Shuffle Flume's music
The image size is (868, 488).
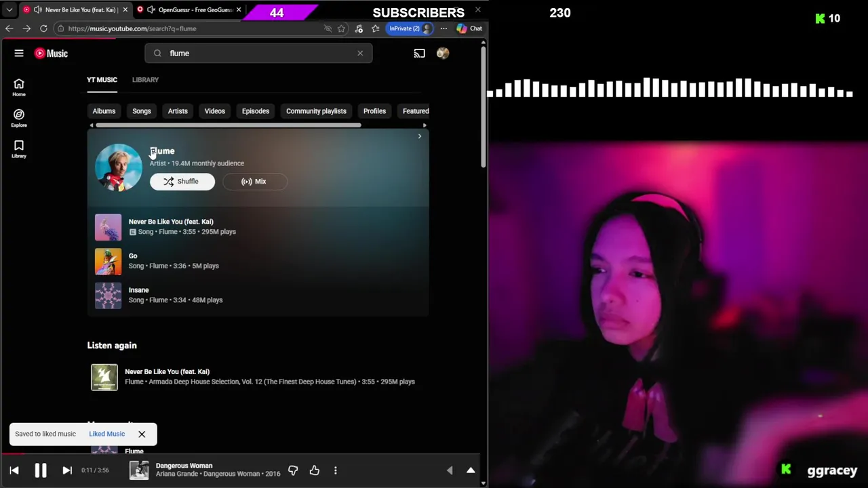(182, 182)
